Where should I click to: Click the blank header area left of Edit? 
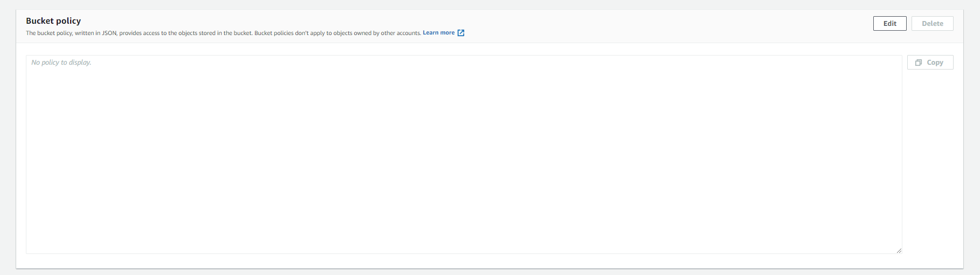[701, 24]
